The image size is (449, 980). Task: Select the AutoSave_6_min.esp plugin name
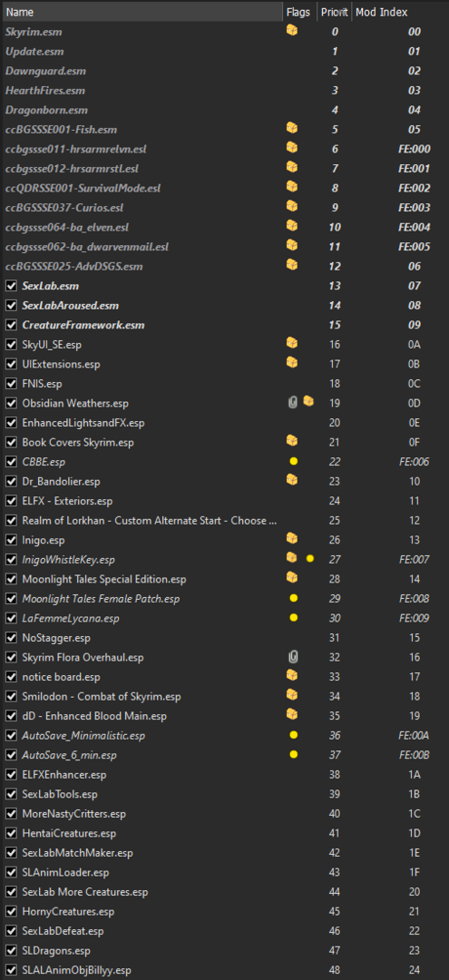pyautogui.click(x=69, y=756)
